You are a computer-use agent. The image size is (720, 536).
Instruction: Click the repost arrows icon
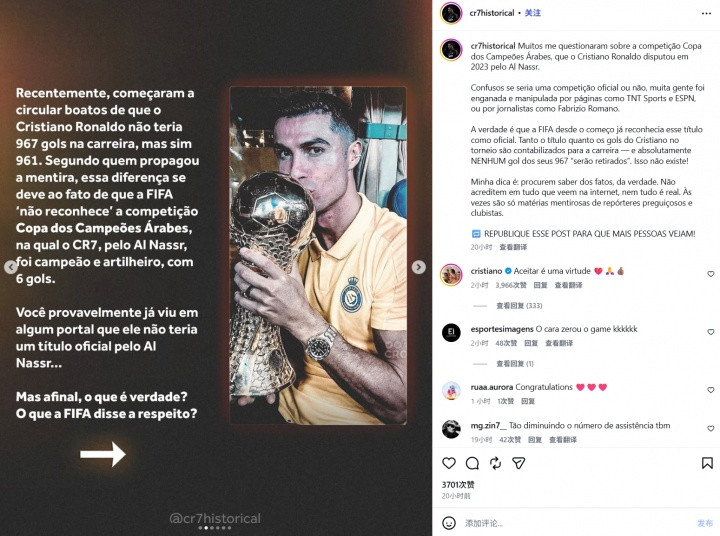(x=495, y=463)
